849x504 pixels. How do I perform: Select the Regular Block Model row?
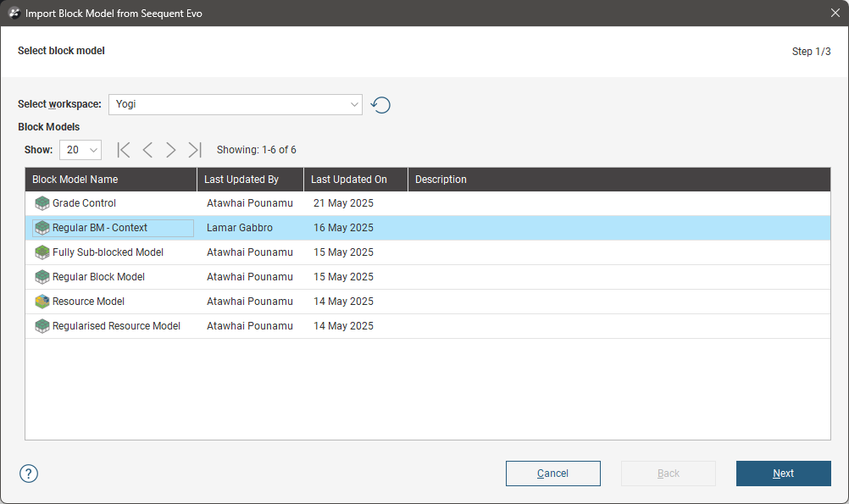click(x=98, y=277)
